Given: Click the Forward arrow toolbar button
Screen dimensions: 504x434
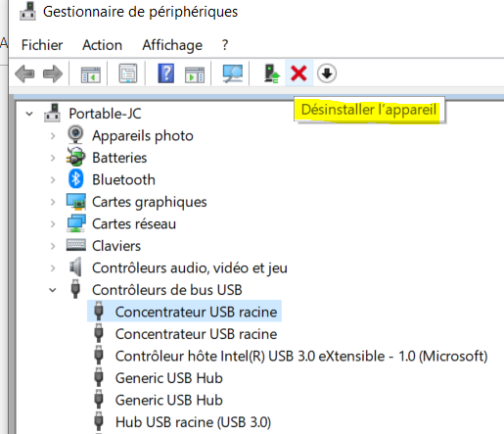Looking at the screenshot, I should [x=53, y=73].
